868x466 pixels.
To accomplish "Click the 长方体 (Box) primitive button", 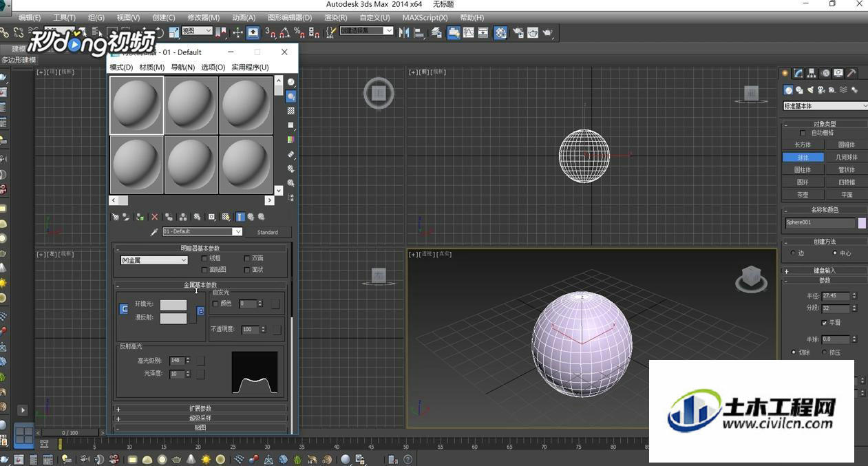I will 803,145.
